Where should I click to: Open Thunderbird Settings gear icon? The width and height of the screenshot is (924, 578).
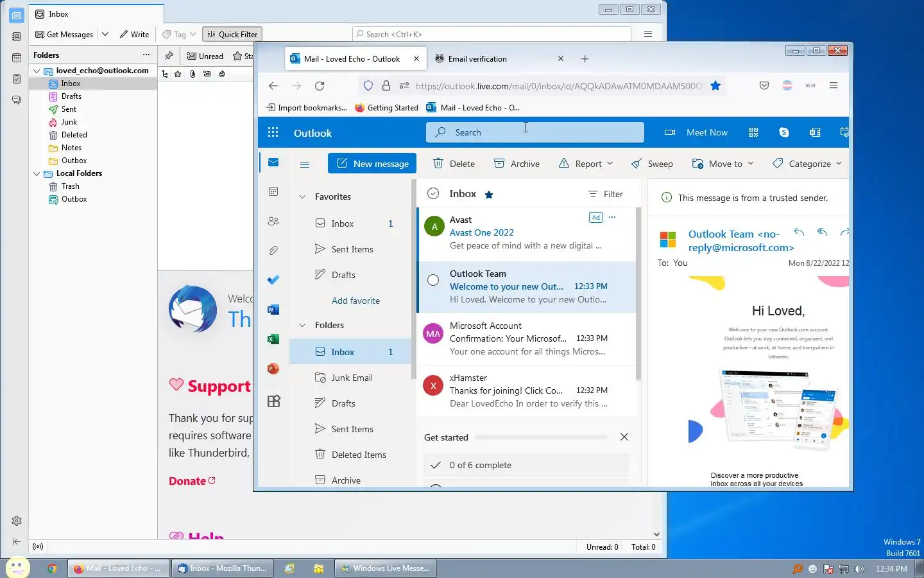click(17, 521)
